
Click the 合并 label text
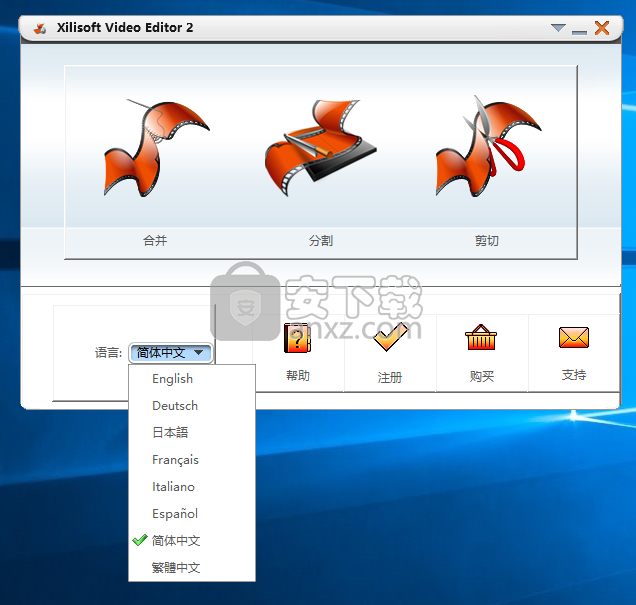point(155,241)
